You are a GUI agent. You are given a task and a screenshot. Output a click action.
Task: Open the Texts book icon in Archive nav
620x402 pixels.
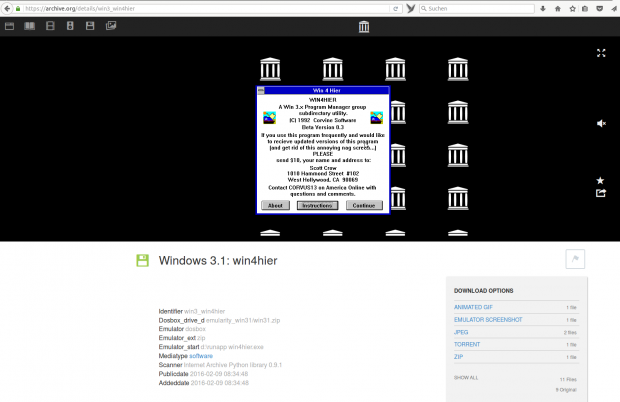pos(30,26)
